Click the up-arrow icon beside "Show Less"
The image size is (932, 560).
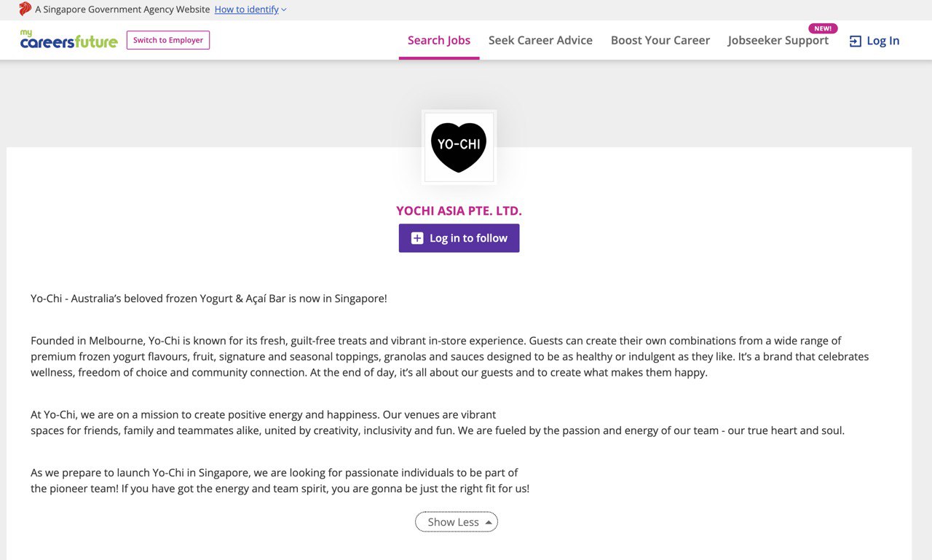489,522
